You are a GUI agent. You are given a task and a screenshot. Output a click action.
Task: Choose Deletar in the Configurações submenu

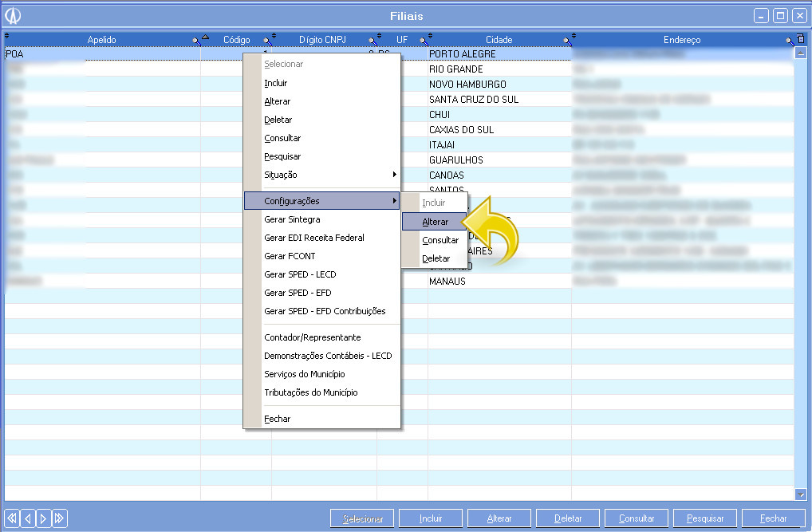click(x=436, y=258)
